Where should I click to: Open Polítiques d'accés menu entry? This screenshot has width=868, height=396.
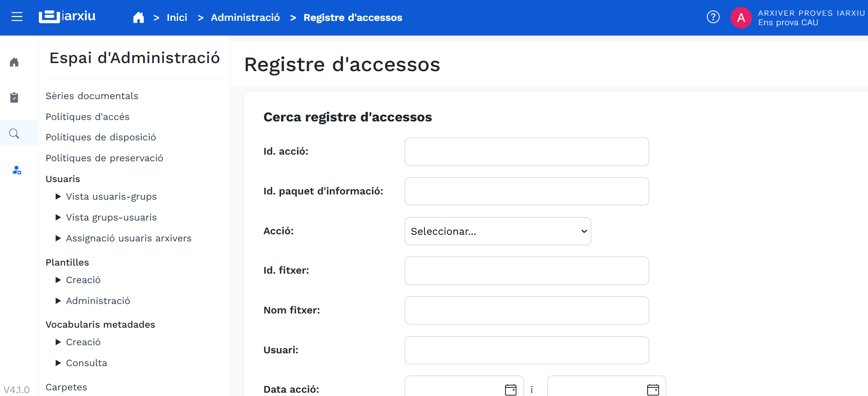point(88,117)
